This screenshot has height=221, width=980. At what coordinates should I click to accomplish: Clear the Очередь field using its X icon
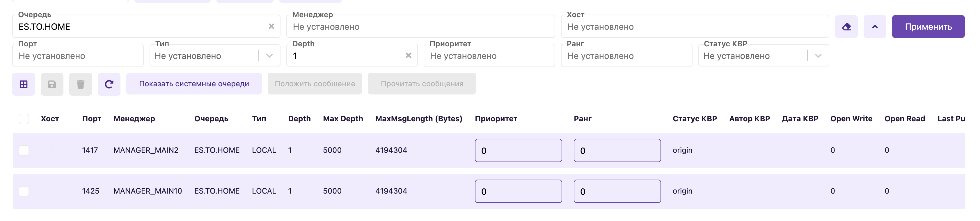[x=271, y=26]
